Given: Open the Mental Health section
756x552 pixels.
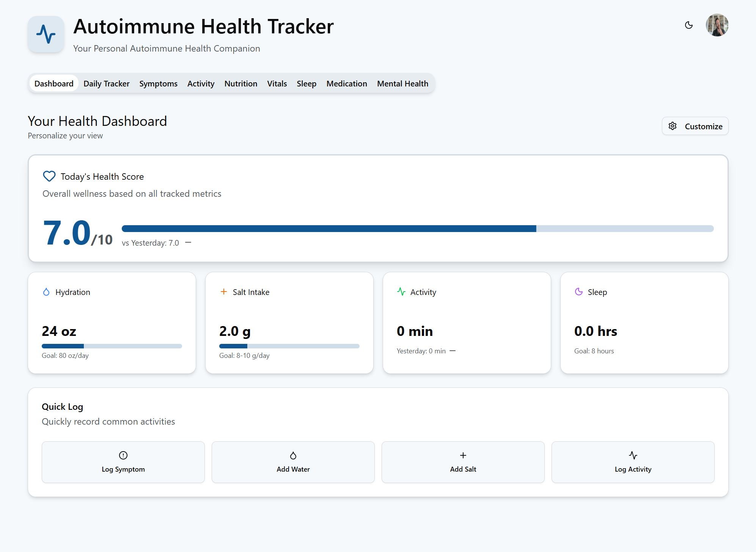Looking at the screenshot, I should [x=402, y=83].
